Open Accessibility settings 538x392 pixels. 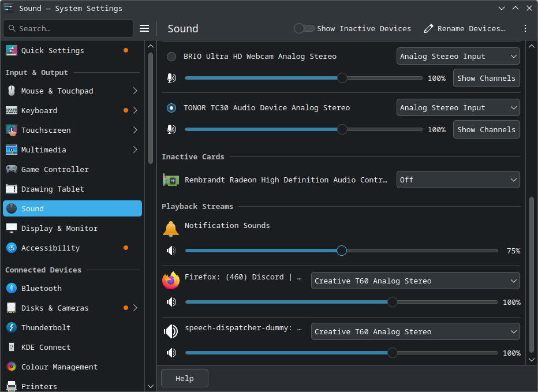click(x=72, y=248)
